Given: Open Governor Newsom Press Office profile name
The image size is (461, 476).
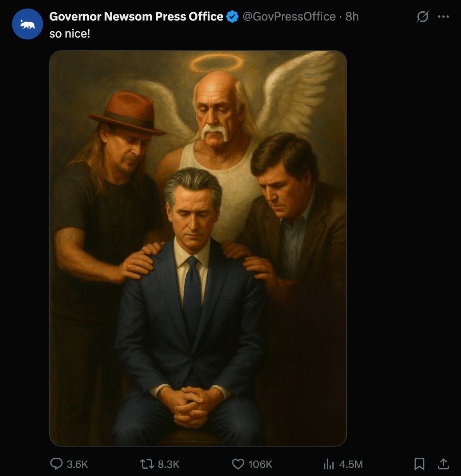Looking at the screenshot, I should (136, 17).
